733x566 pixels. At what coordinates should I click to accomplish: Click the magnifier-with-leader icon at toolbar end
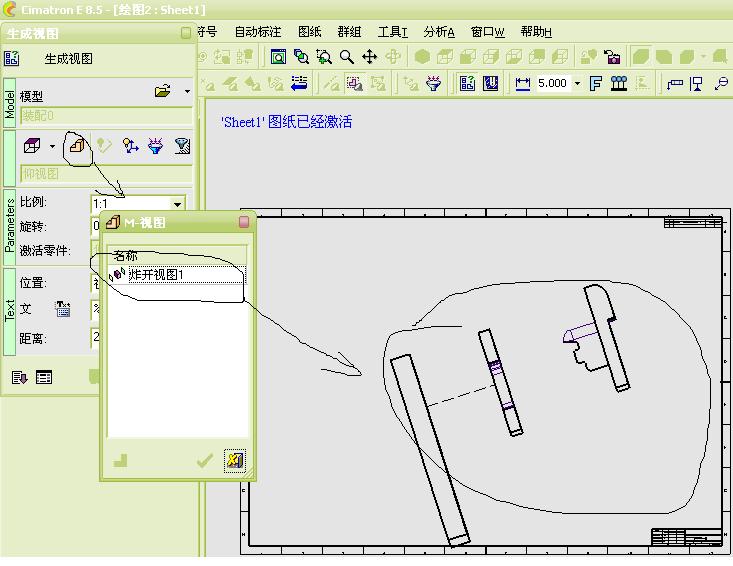721,84
